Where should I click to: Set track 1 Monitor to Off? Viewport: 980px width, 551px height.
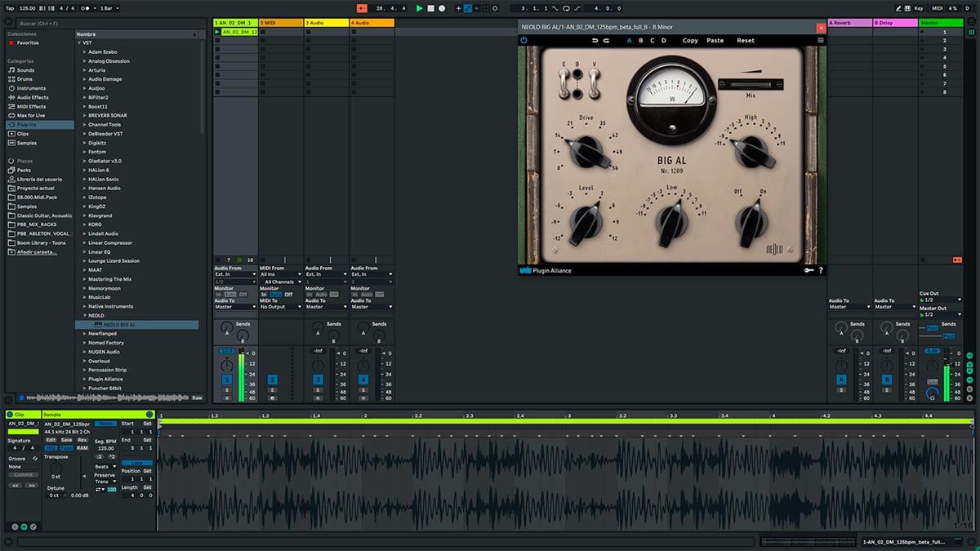click(243, 294)
